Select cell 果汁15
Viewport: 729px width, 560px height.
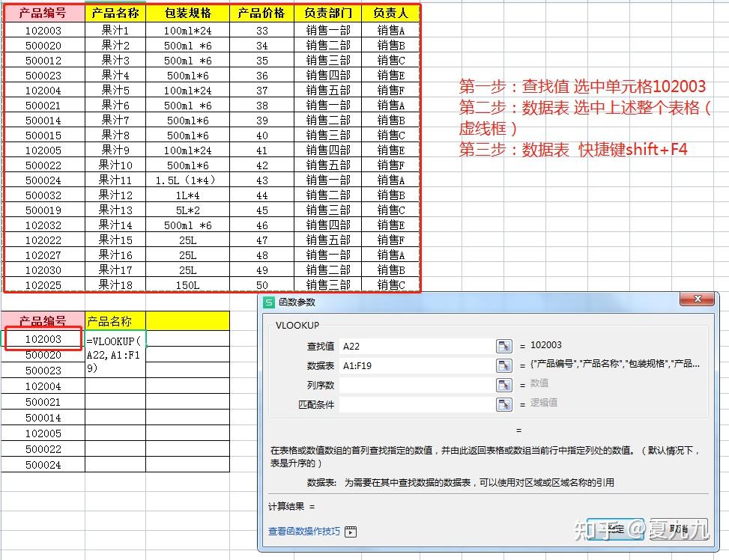[x=115, y=240]
